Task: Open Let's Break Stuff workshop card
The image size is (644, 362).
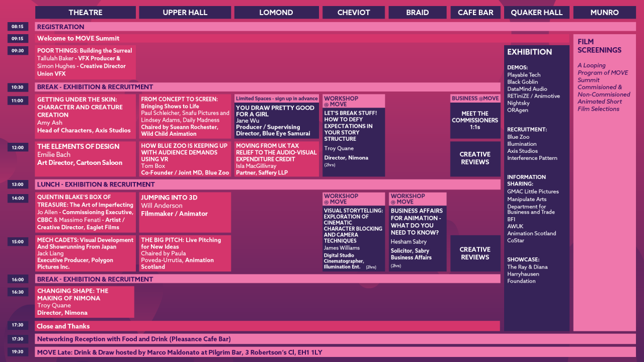Action: pyautogui.click(x=354, y=142)
